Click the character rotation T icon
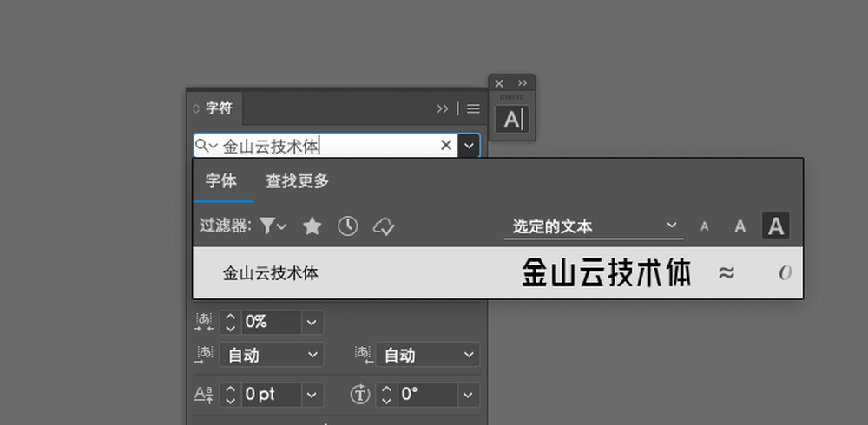868x425 pixels. click(360, 395)
